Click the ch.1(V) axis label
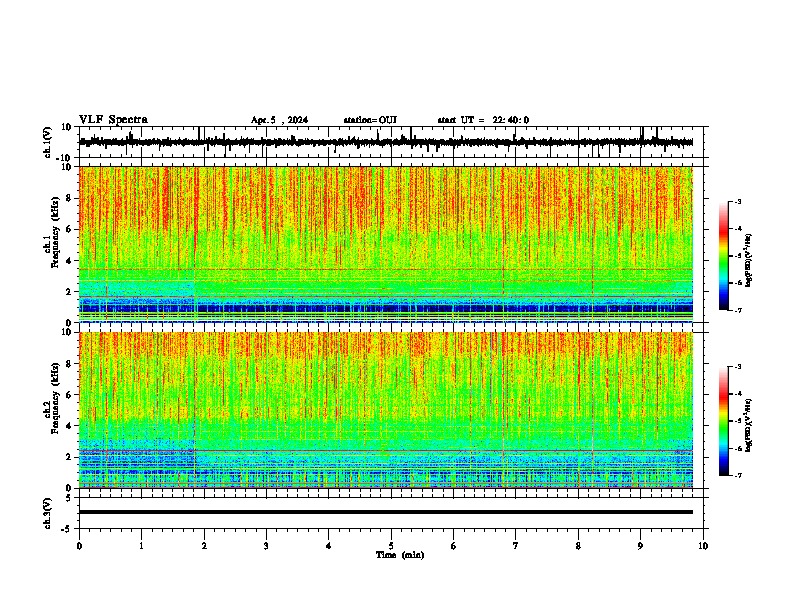The width and height of the screenshot is (792, 612). (48, 142)
